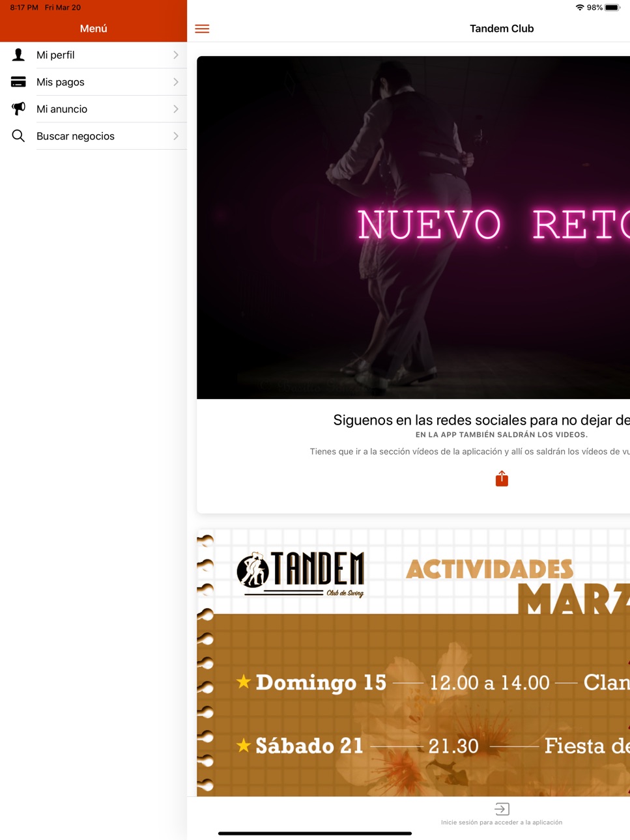630x840 pixels.
Task: Click the magnifier search businesses icon
Action: click(18, 135)
